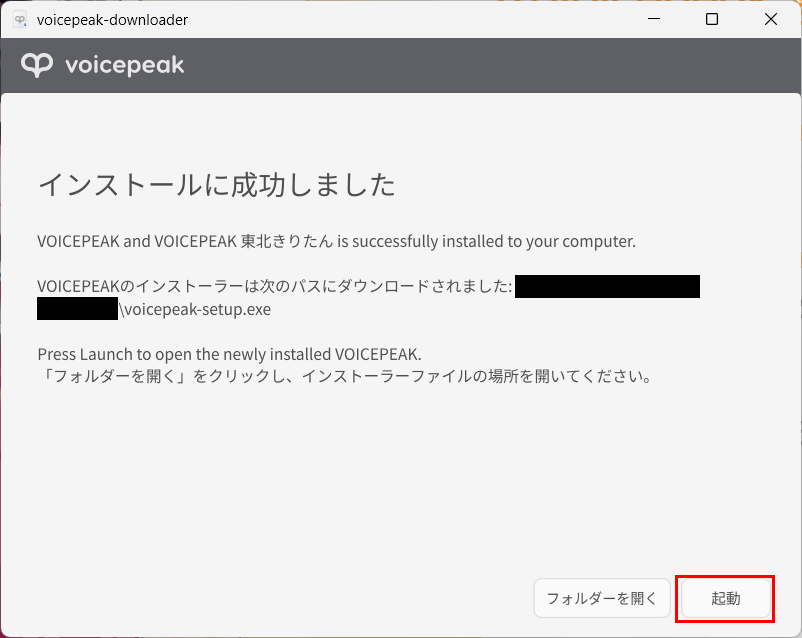802x638 pixels.
Task: Click the インストールに成功しました heading
Action: [217, 185]
